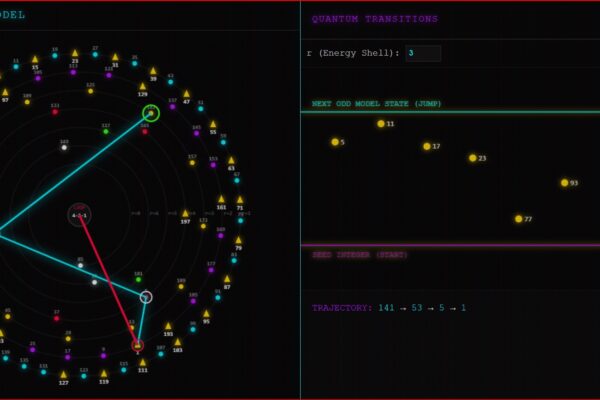Select the central 4→1 node

(79, 215)
